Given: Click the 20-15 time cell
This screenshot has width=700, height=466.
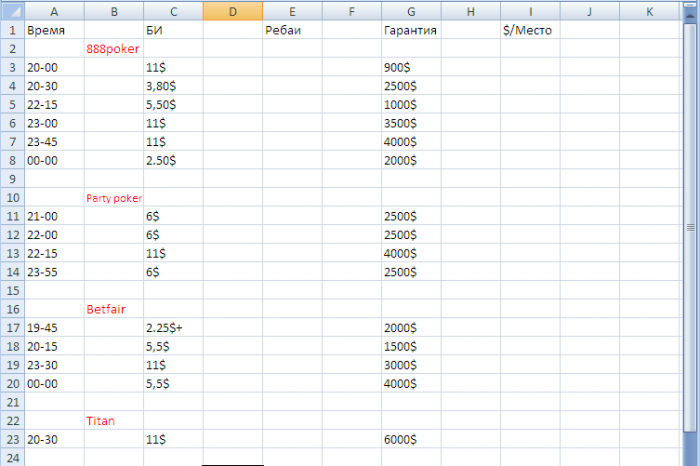Looking at the screenshot, I should tap(54, 346).
